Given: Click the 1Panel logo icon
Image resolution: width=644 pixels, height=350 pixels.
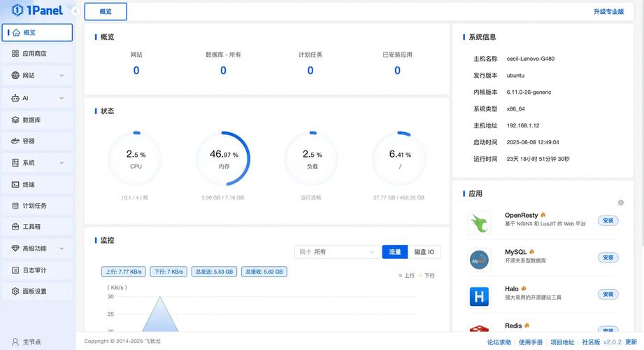Looking at the screenshot, I should [x=17, y=10].
